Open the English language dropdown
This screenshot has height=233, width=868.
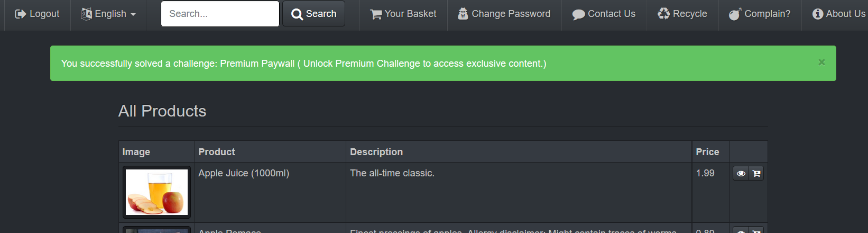[108, 14]
